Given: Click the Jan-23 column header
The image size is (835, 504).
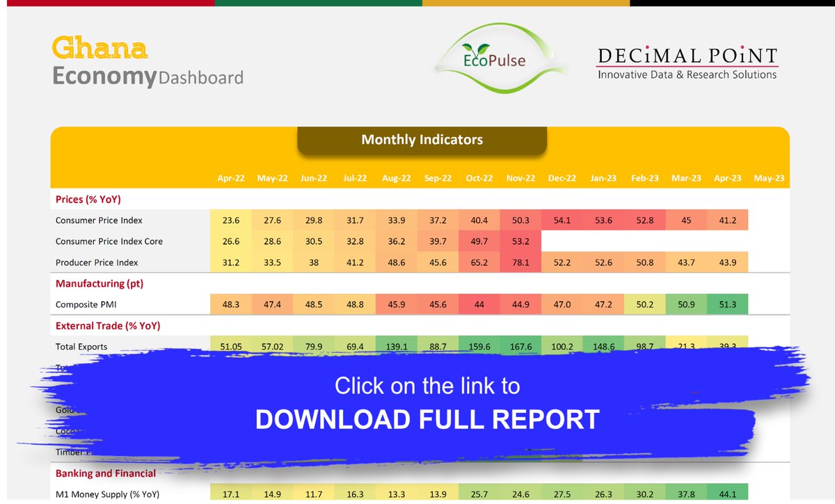Looking at the screenshot, I should click(603, 179).
